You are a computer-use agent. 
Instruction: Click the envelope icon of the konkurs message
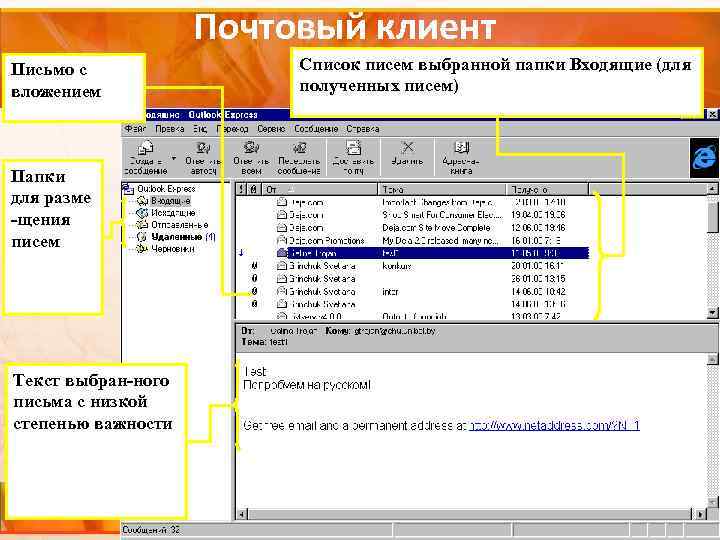(282, 266)
